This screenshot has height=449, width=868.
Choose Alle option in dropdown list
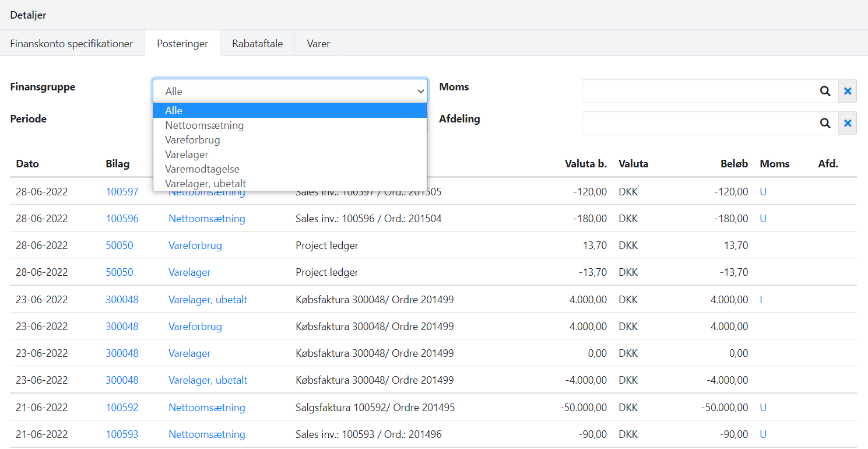tap(290, 111)
